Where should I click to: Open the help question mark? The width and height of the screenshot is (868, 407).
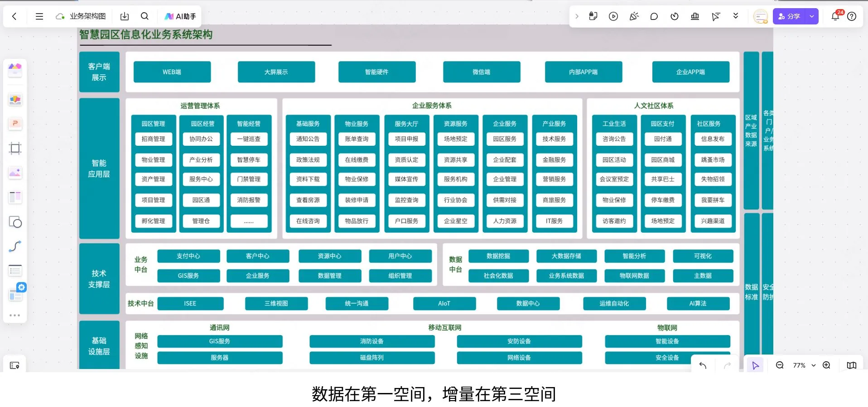point(852,16)
